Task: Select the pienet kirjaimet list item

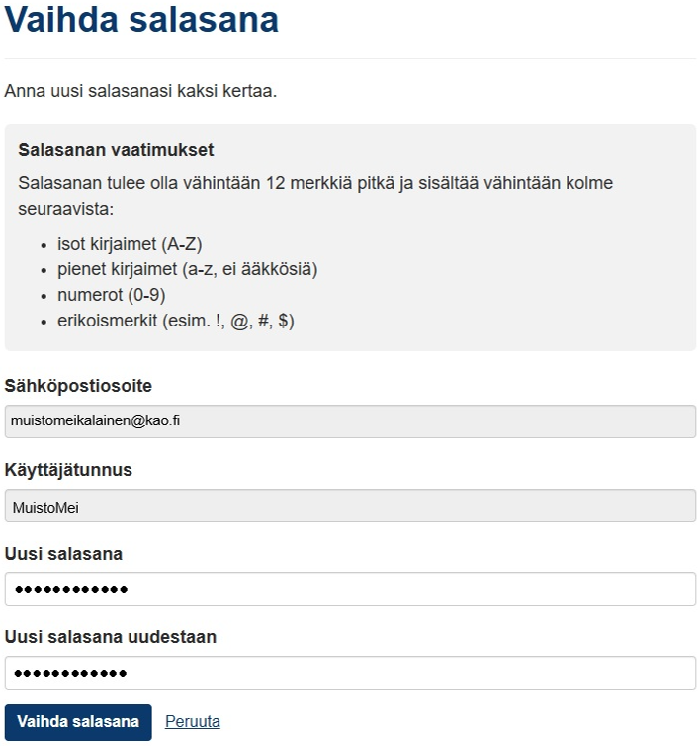Action: point(188,269)
